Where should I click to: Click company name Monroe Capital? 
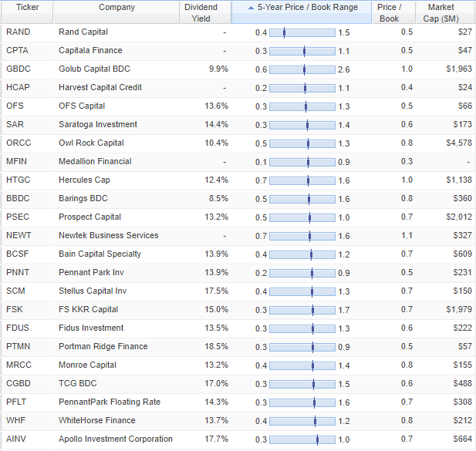tap(87, 365)
